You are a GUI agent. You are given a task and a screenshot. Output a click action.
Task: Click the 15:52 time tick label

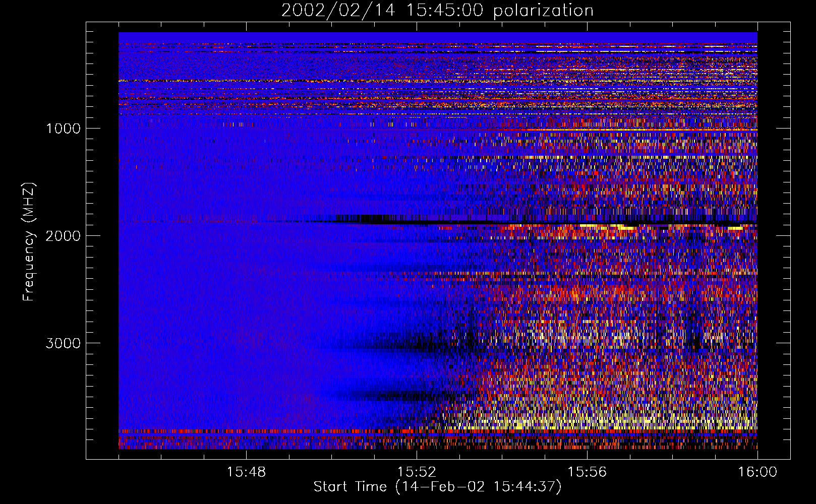[x=417, y=472]
